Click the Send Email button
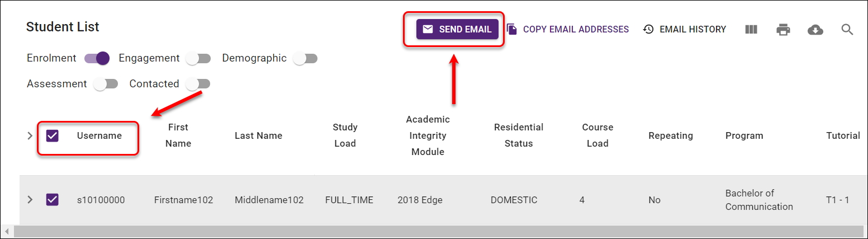868x239 pixels. (457, 29)
